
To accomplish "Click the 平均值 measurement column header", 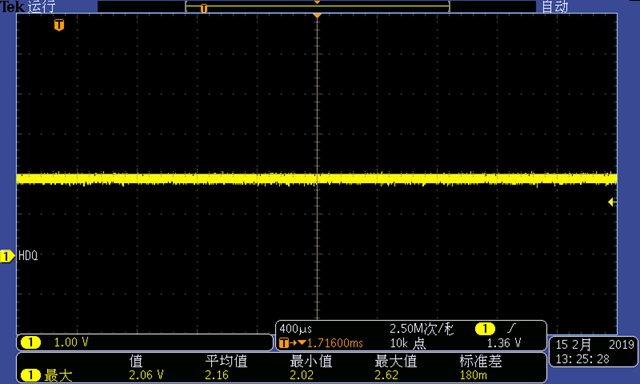I will point(226,361).
